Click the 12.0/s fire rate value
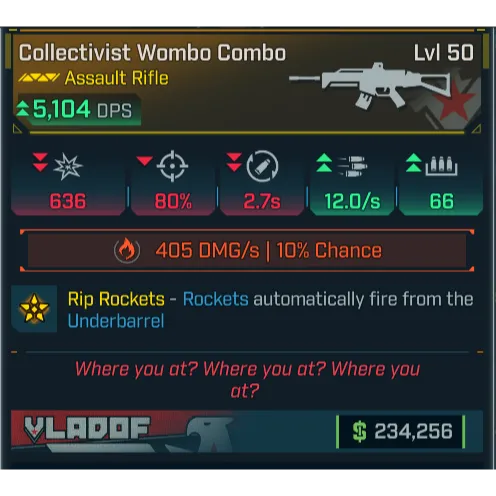This screenshot has height=496, width=496. click(x=352, y=201)
